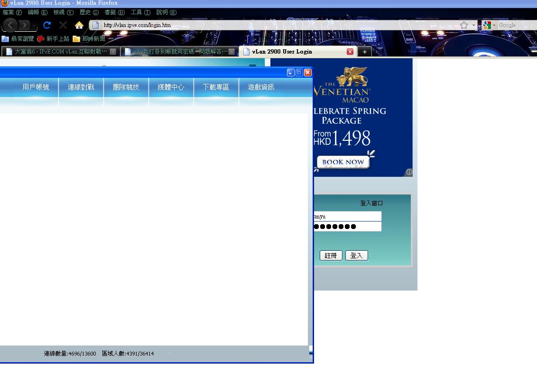Screen dimensions: 537x392
Task: Open a new tab with the plus button
Action: [365, 52]
